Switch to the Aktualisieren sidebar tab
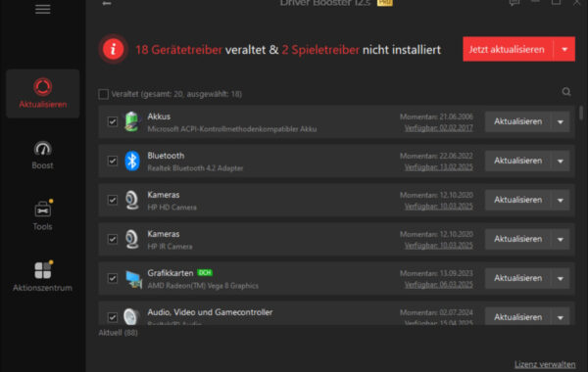The width and height of the screenshot is (588, 372). [43, 94]
